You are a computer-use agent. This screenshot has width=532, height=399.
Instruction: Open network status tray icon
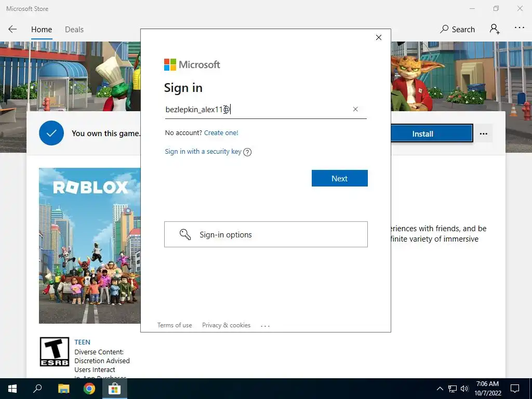[x=453, y=389]
